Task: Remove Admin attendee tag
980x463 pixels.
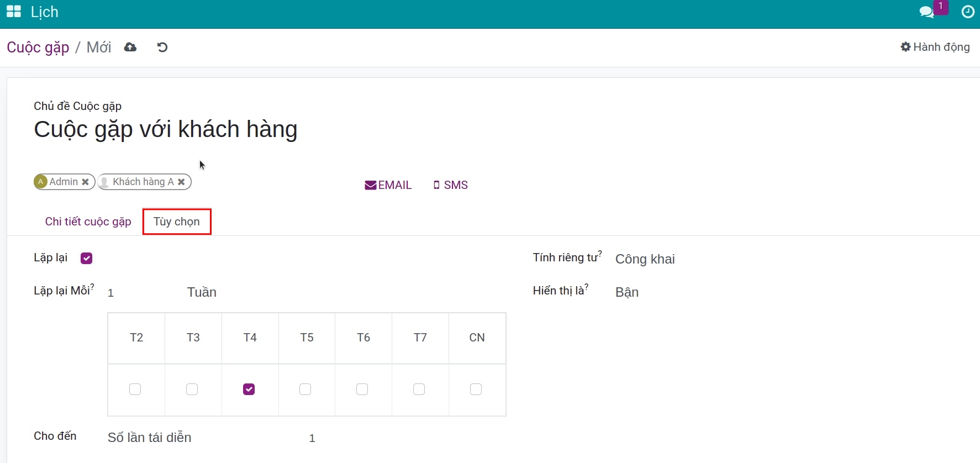Action: pyautogui.click(x=86, y=182)
